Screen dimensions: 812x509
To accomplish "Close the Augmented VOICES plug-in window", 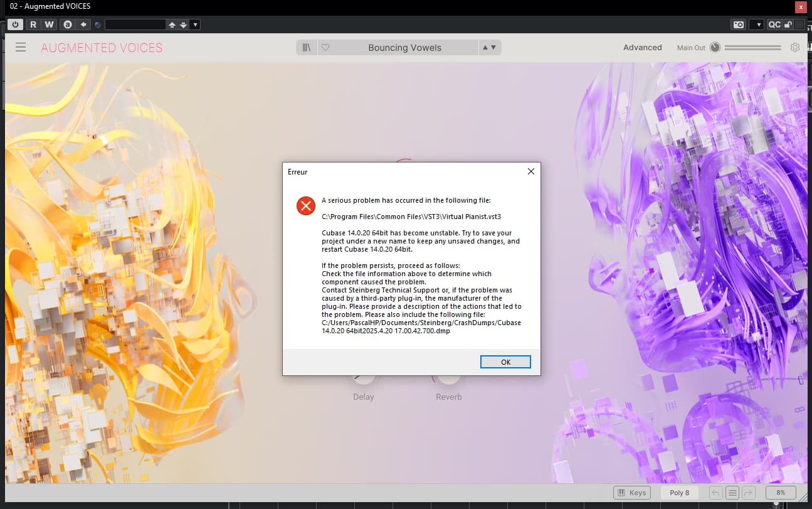I will pyautogui.click(x=801, y=6).
